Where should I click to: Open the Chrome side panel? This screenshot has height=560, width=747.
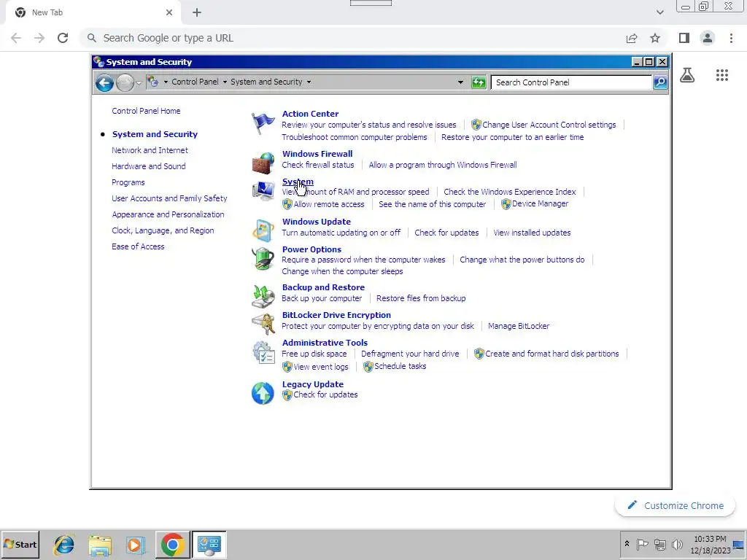[684, 38]
